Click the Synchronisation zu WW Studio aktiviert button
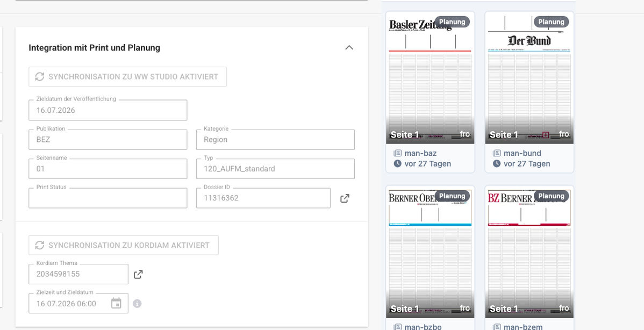The width and height of the screenshot is (644, 330). [128, 77]
